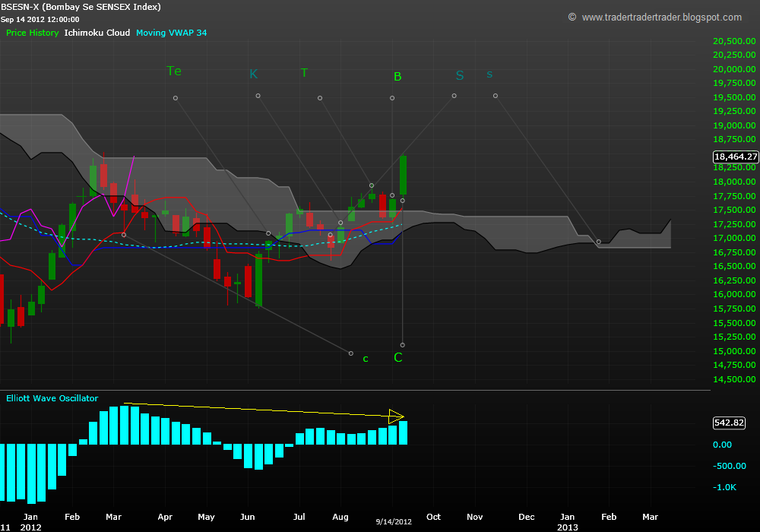Toggle the Moving VWAP 34 indicator
The width and height of the screenshot is (760, 532).
coord(171,33)
